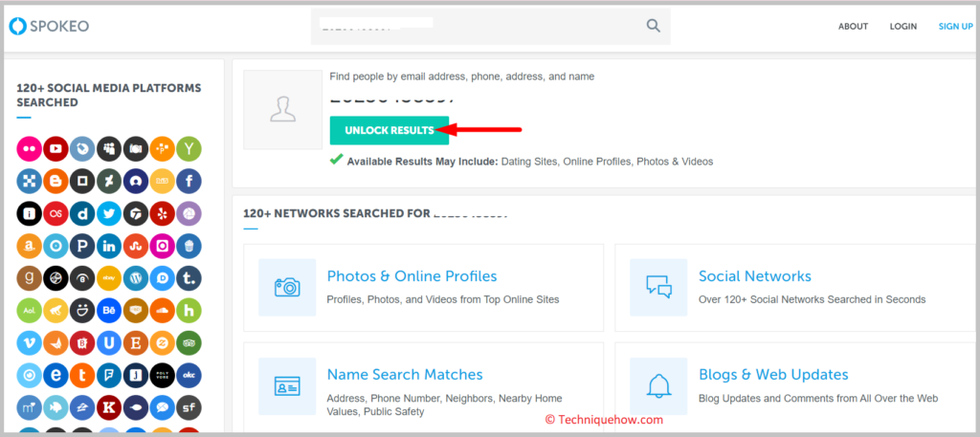Image resolution: width=980 pixels, height=437 pixels.
Task: Click the orange t icon
Action: click(82, 375)
